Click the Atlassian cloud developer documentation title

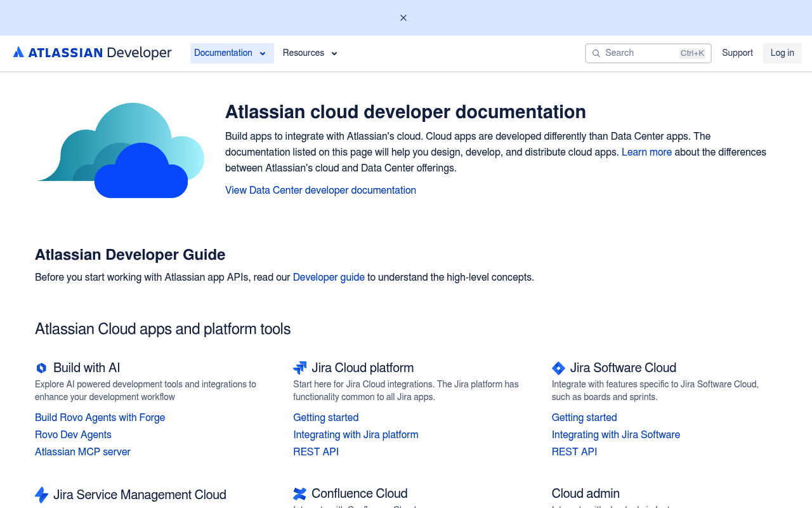[405, 112]
